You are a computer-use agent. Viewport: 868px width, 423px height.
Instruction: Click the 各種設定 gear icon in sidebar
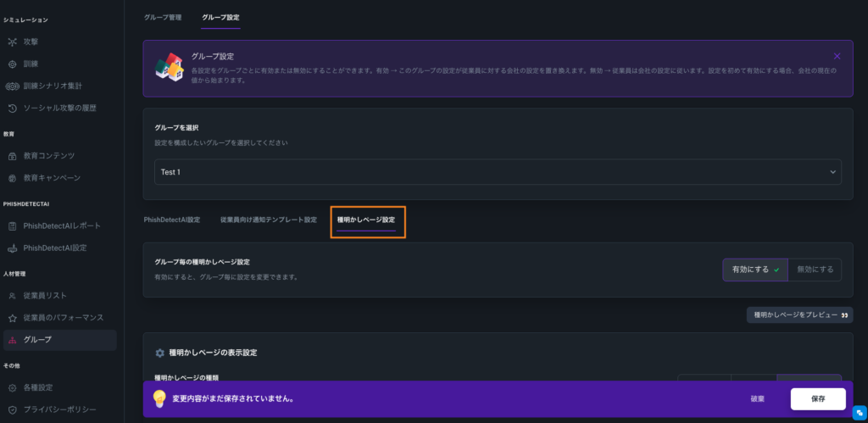pyautogui.click(x=12, y=387)
